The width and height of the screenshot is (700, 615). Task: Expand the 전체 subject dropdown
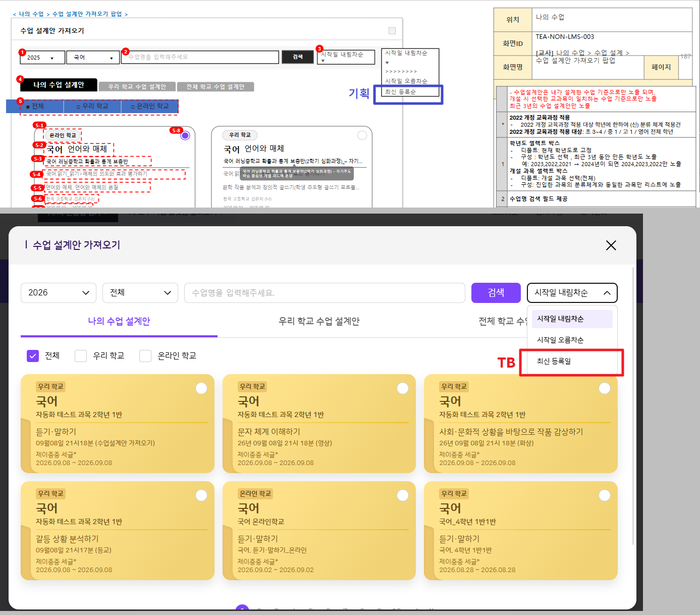click(140, 293)
